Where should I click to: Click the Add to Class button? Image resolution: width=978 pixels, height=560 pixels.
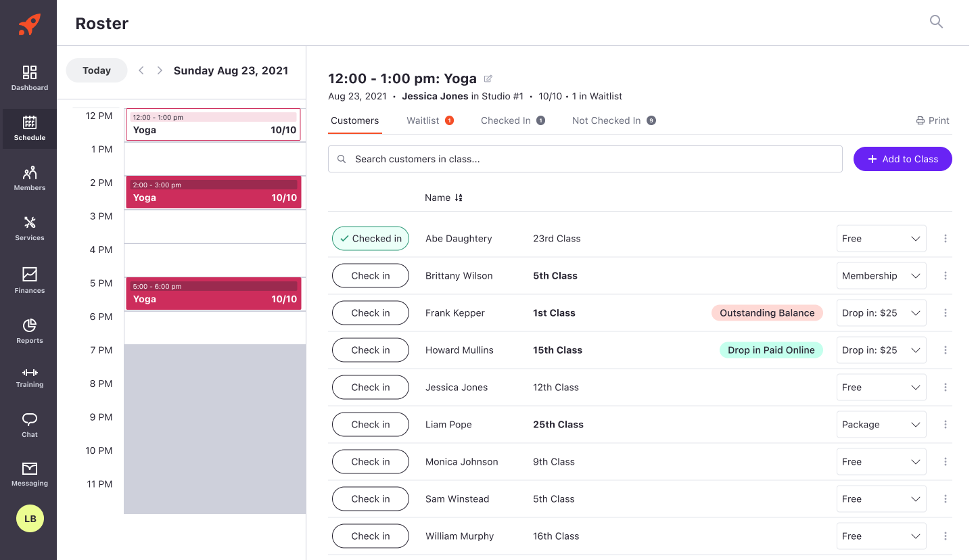(x=902, y=159)
